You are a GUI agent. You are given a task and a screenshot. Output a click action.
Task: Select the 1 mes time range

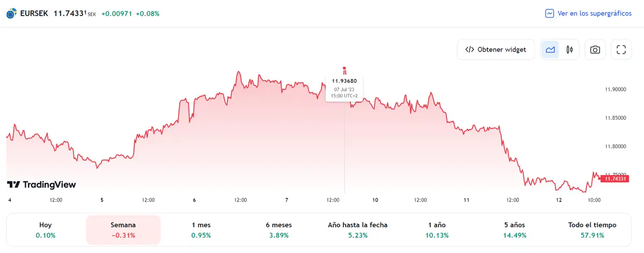point(201,230)
